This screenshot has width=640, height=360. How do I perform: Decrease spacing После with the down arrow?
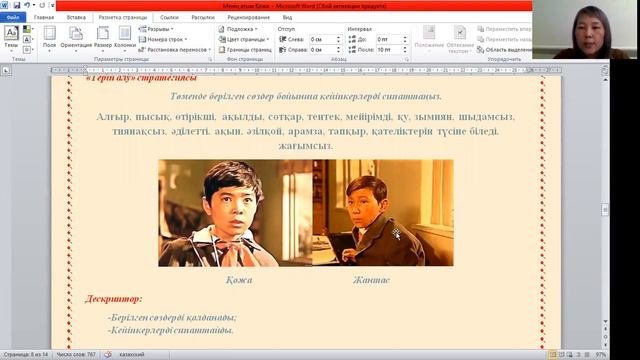[x=405, y=52]
